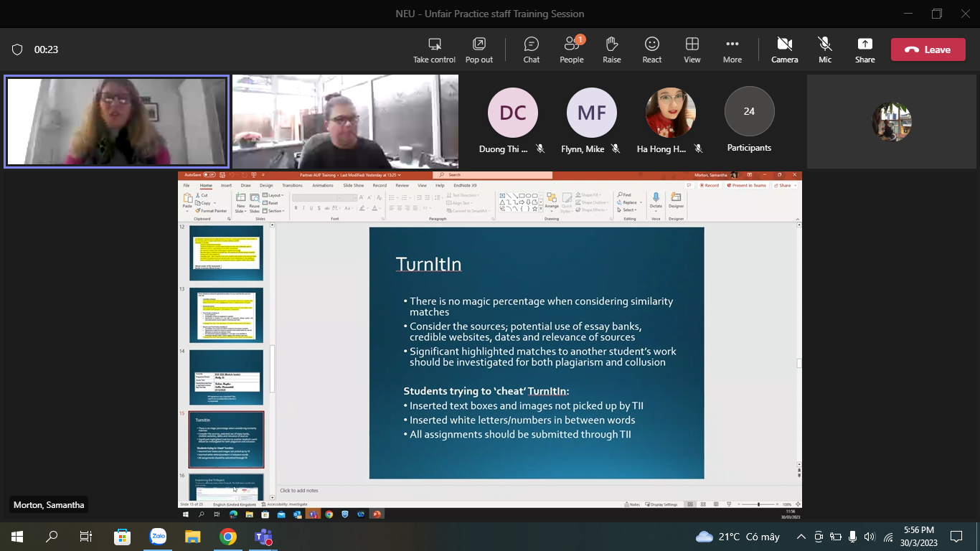Open the meeting Chat panel

coord(532,50)
